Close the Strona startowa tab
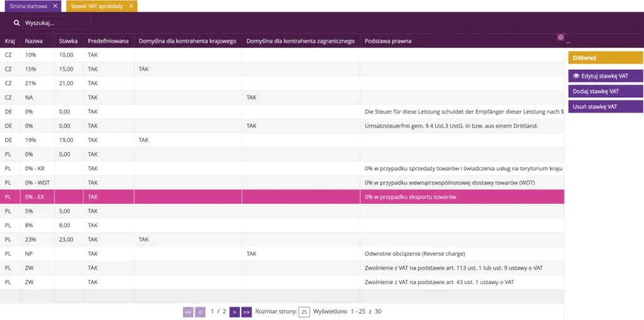The width and height of the screenshot is (644, 320). pyautogui.click(x=55, y=6)
